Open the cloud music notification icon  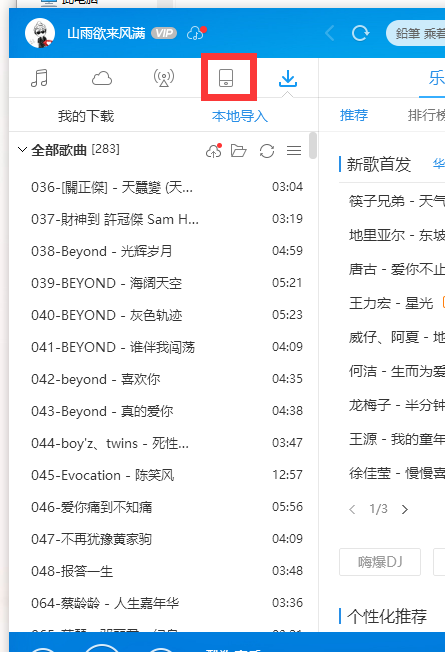point(196,33)
